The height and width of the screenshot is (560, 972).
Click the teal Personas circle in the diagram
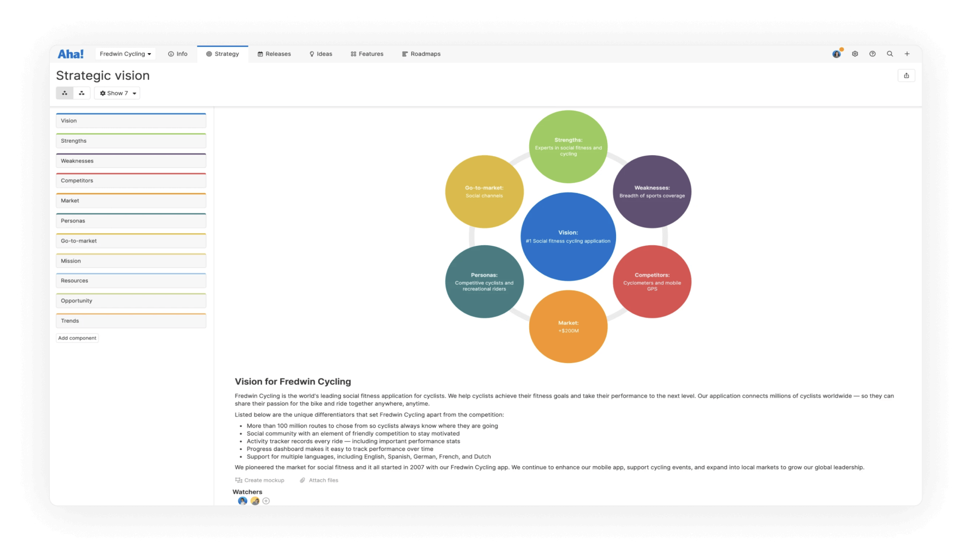(484, 282)
